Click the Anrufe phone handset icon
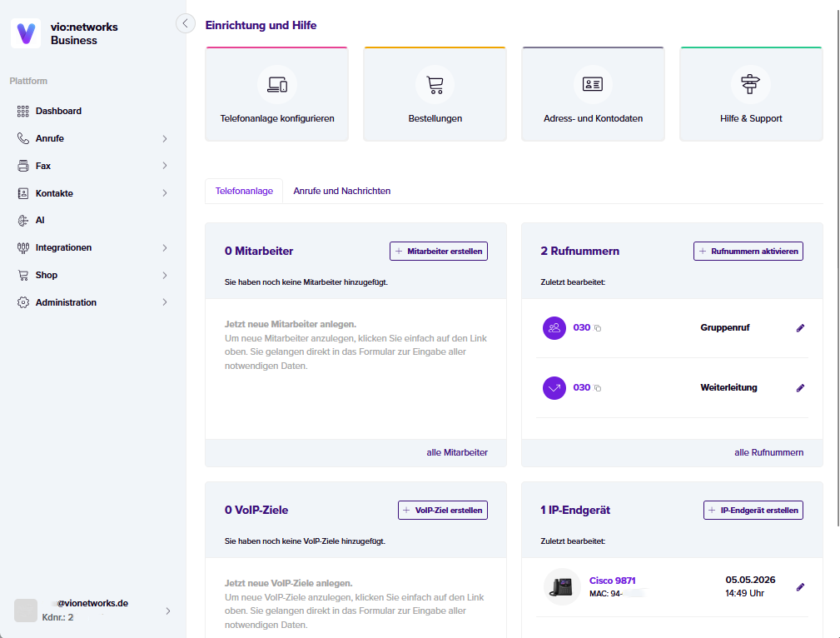Screen dimensions: 840x638 tap(23, 138)
